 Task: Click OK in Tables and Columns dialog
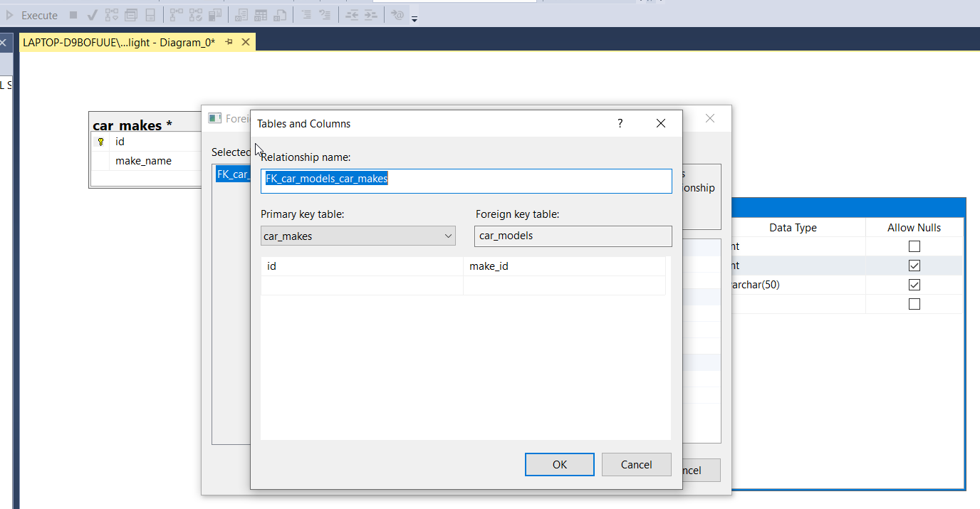[559, 465]
